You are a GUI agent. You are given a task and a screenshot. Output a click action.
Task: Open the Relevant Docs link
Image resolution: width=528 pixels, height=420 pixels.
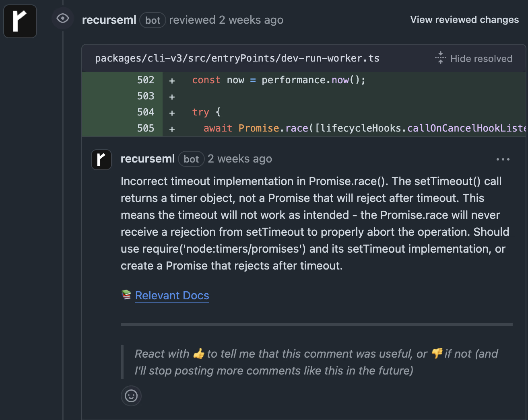(172, 295)
